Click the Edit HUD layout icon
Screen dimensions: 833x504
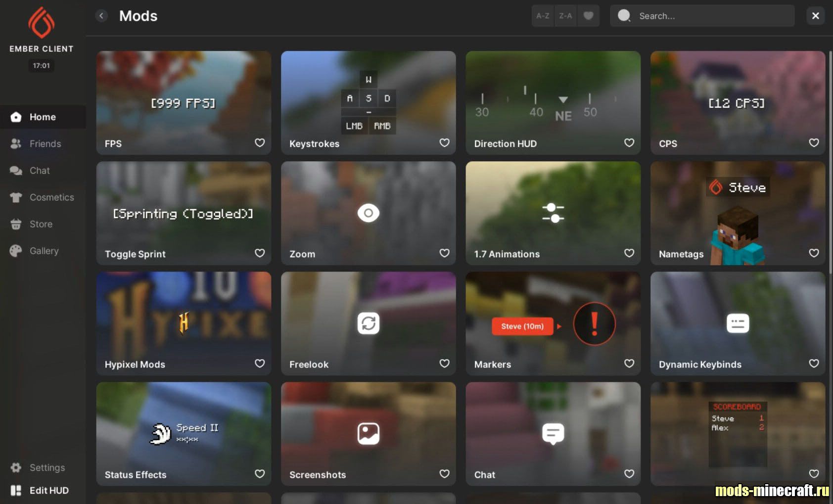click(16, 490)
